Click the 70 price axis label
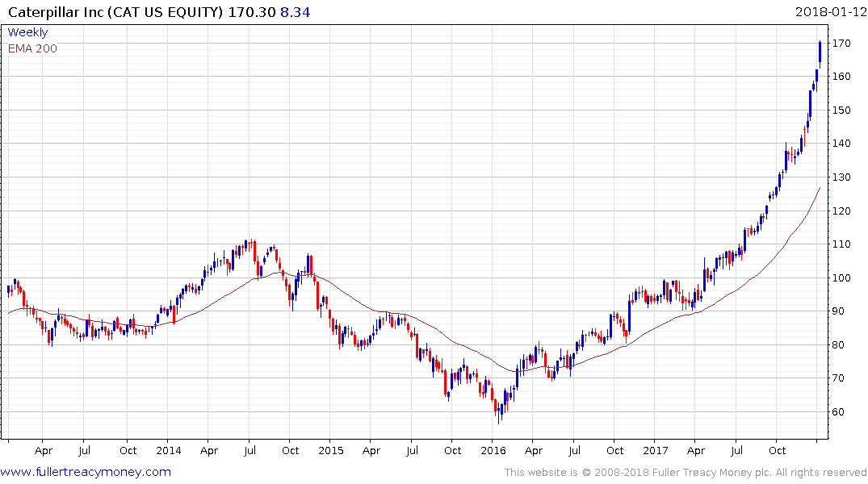 click(838, 378)
